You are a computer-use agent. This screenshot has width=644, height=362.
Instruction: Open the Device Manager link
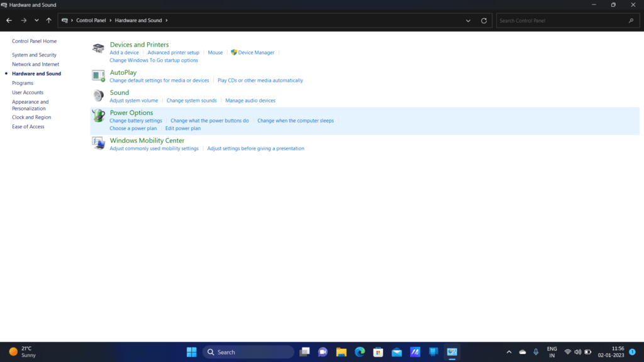[x=257, y=53]
